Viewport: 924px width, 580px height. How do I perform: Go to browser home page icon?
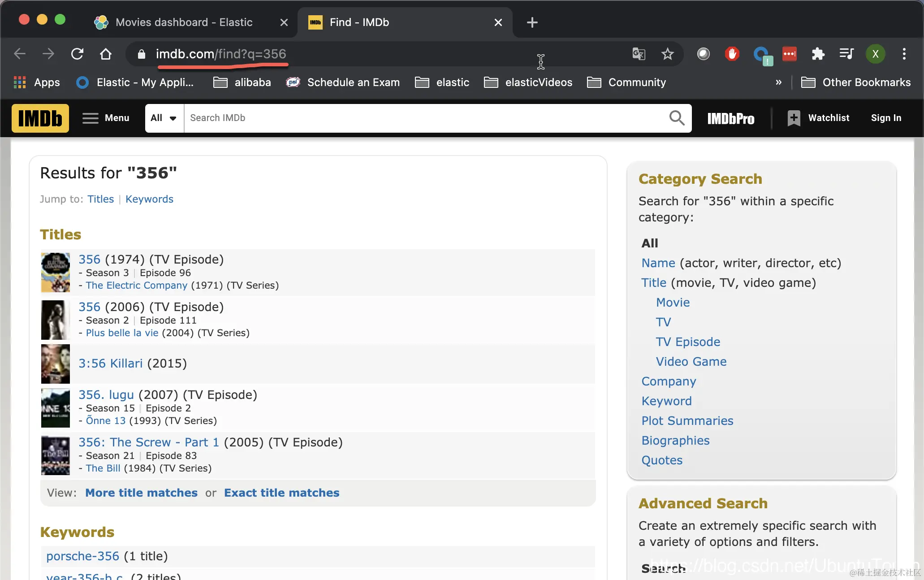106,54
